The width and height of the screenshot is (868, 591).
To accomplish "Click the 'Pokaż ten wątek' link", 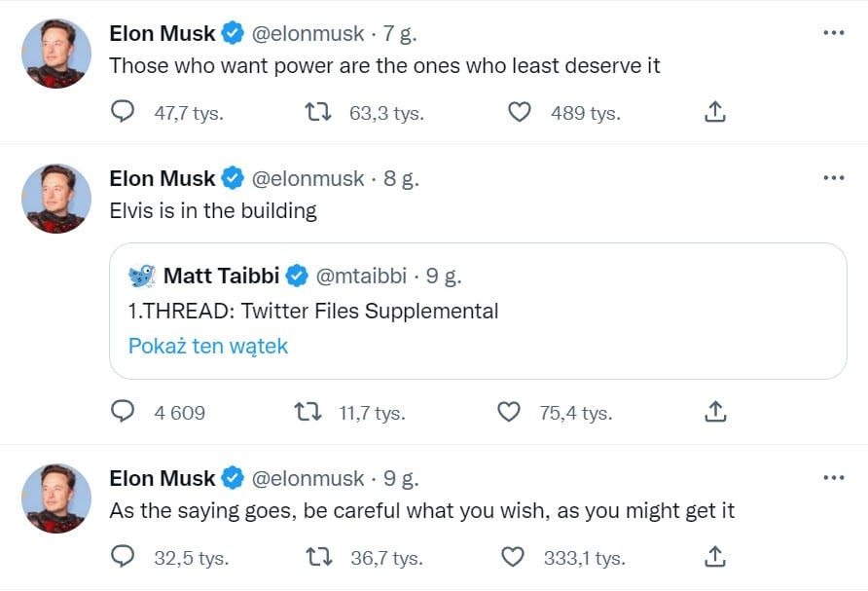I will point(208,347).
